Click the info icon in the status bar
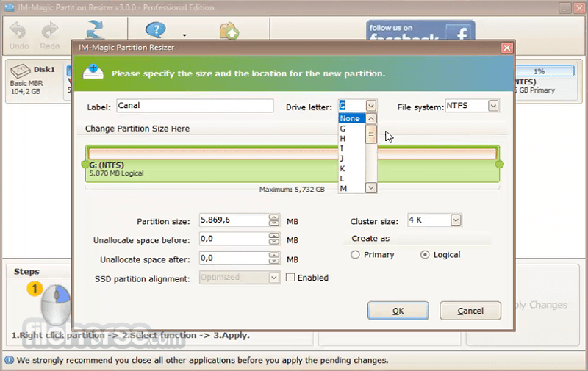588x371 pixels. [9, 360]
